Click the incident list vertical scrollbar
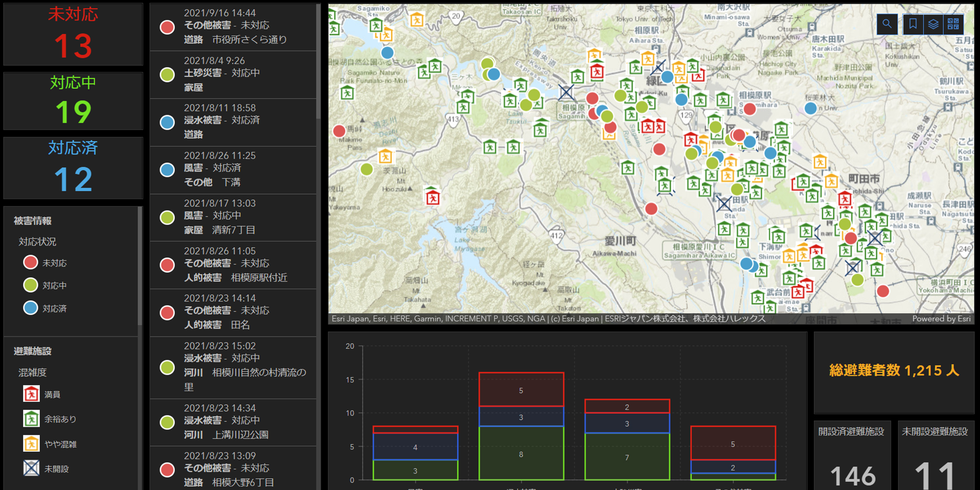980x490 pixels. click(318, 62)
